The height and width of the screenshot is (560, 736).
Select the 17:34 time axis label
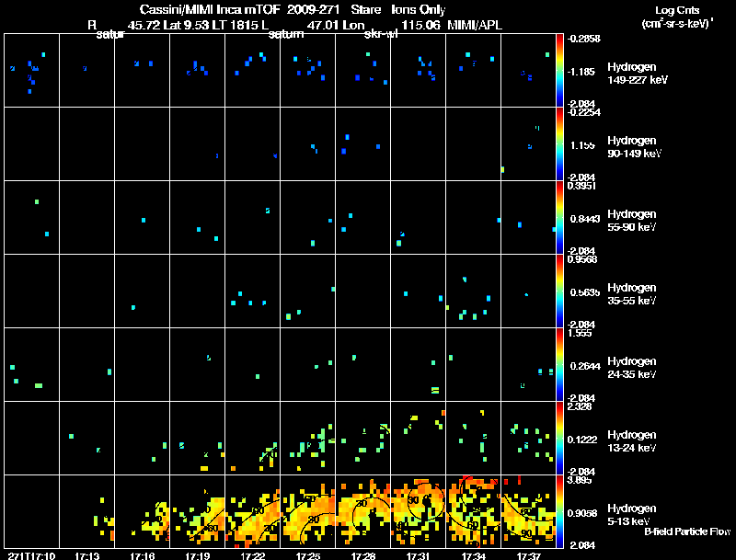pos(474,556)
